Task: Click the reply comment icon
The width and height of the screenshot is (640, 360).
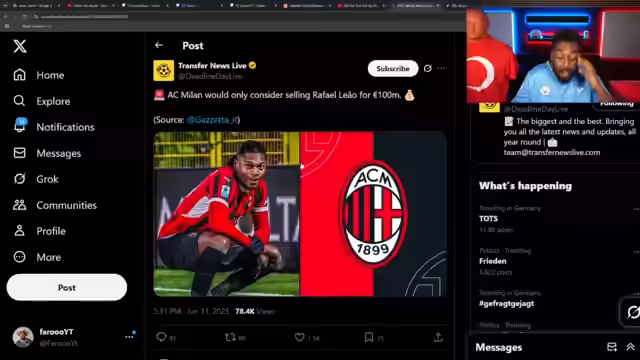Action: point(161,337)
